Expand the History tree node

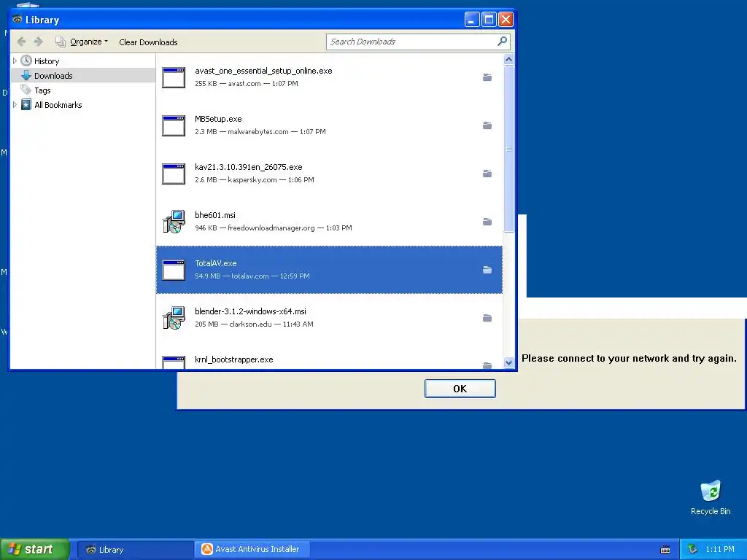(x=15, y=61)
